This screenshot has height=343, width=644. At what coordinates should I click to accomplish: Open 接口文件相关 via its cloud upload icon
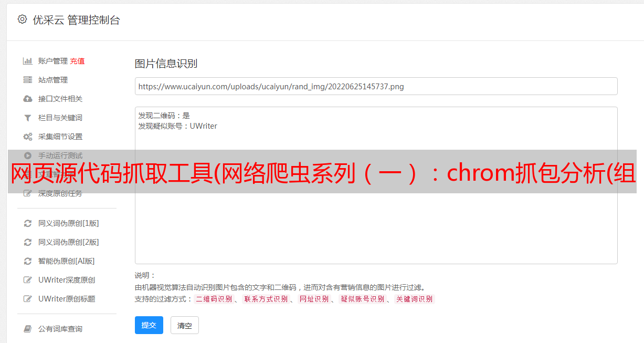point(28,99)
